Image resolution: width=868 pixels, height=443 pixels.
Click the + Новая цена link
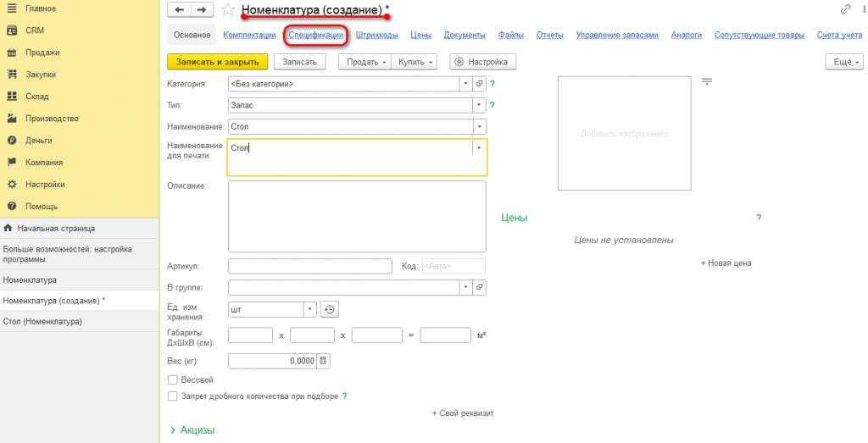[726, 263]
